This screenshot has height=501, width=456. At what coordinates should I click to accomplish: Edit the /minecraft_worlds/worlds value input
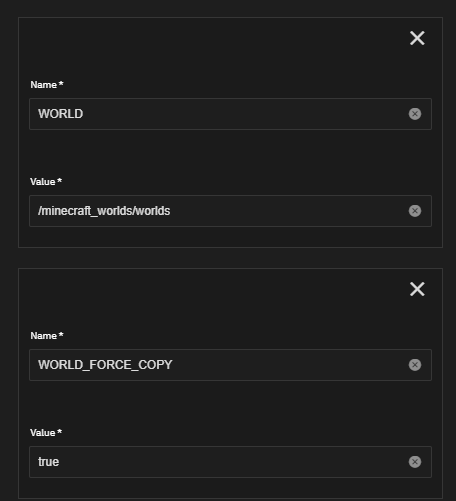[230, 211]
